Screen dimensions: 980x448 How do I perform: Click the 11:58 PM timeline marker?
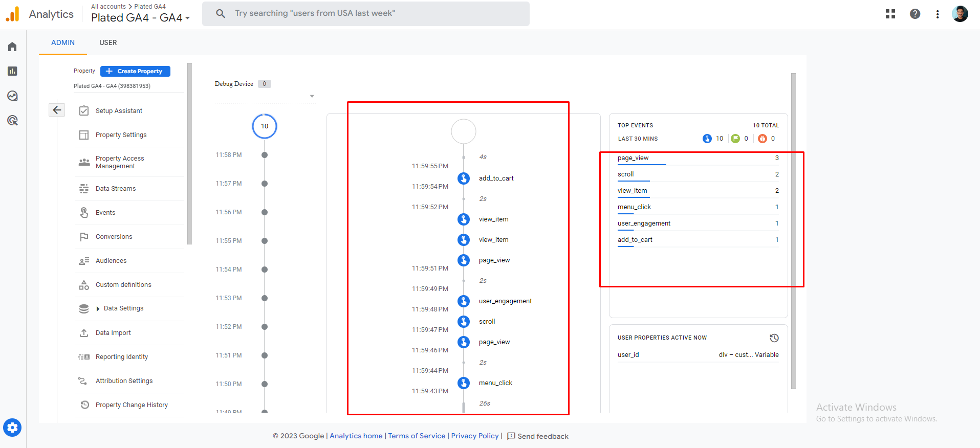coord(265,155)
